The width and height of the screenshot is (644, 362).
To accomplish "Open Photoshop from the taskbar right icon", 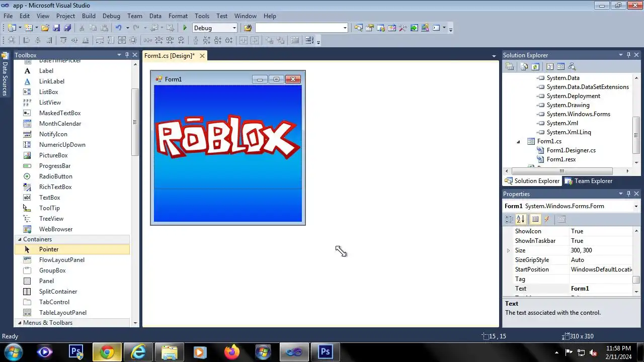I will pyautogui.click(x=325, y=352).
